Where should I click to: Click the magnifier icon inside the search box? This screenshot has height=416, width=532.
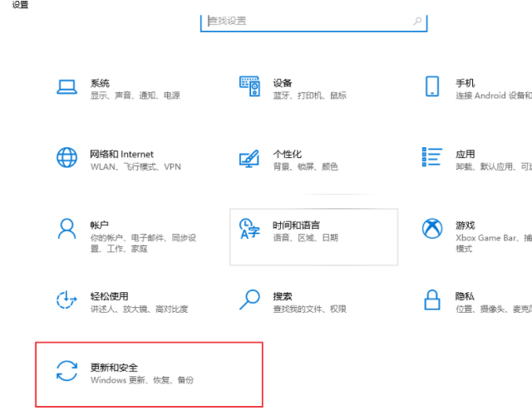(x=417, y=21)
